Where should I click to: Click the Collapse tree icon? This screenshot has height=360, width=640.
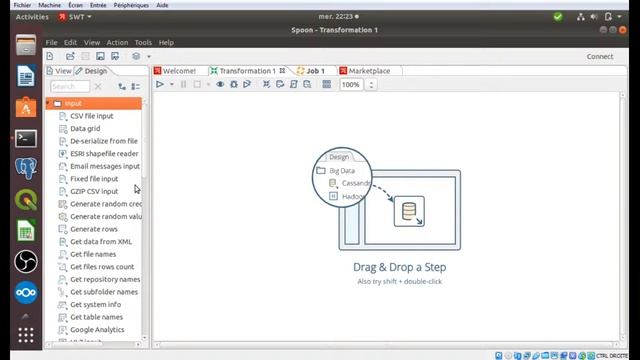point(136,86)
